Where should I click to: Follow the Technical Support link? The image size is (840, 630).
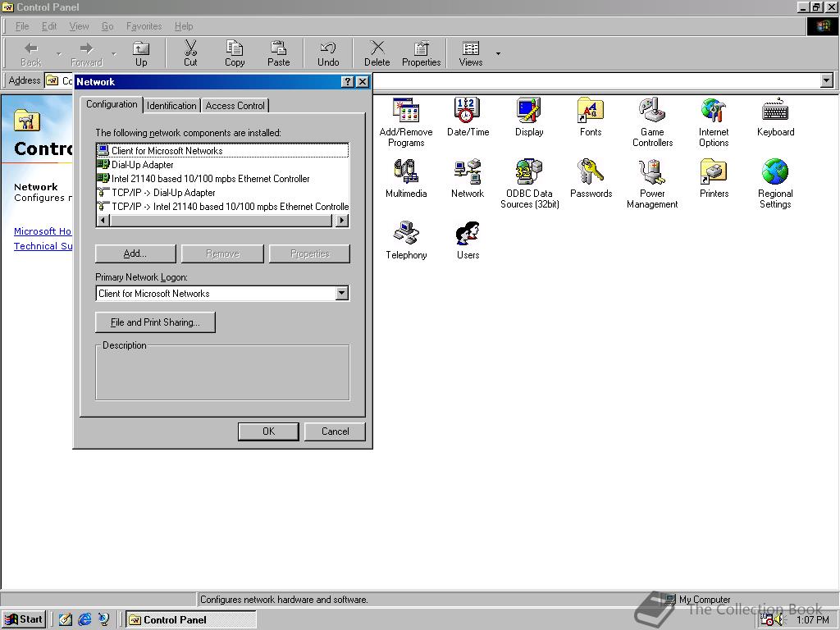(43, 246)
